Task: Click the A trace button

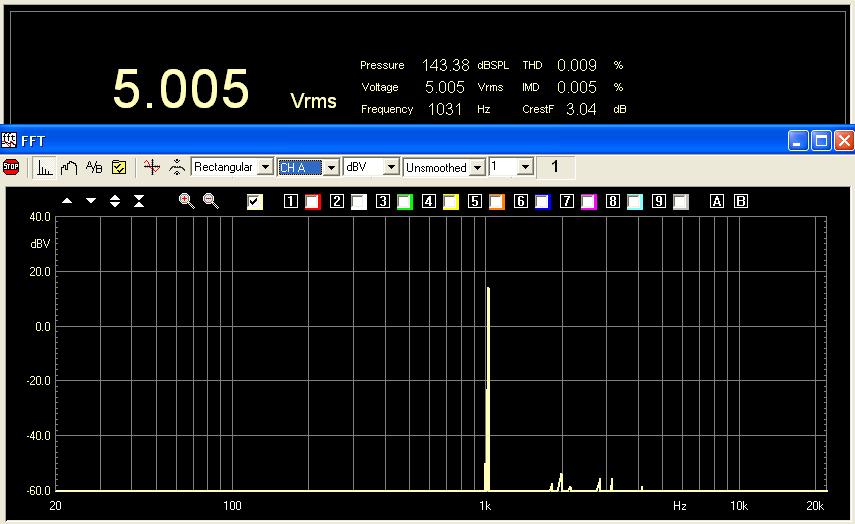Action: pos(717,202)
